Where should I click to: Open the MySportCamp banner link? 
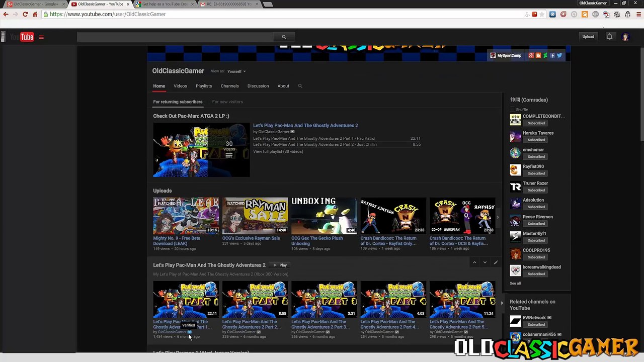507,55
